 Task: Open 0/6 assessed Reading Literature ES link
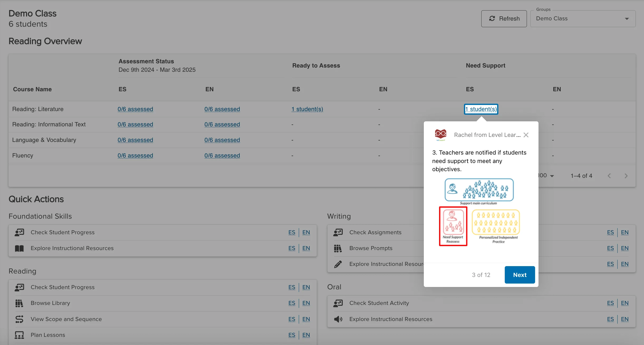[135, 109]
